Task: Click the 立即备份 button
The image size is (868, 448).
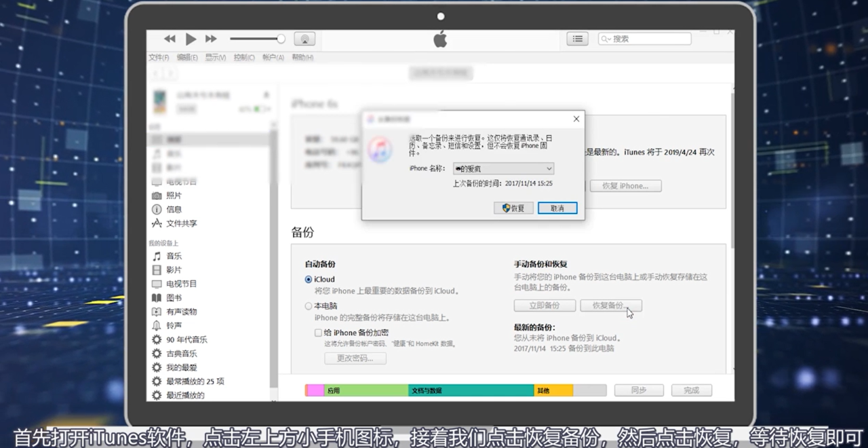Action: coord(545,305)
